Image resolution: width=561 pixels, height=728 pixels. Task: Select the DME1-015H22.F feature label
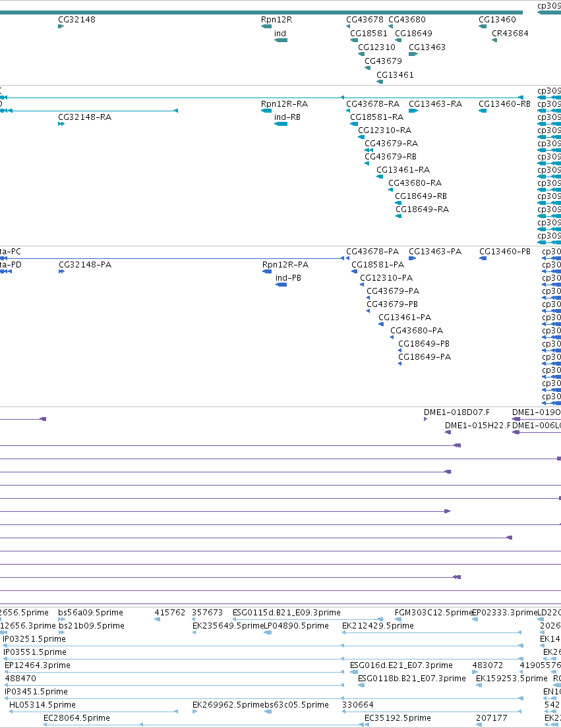[477, 426]
